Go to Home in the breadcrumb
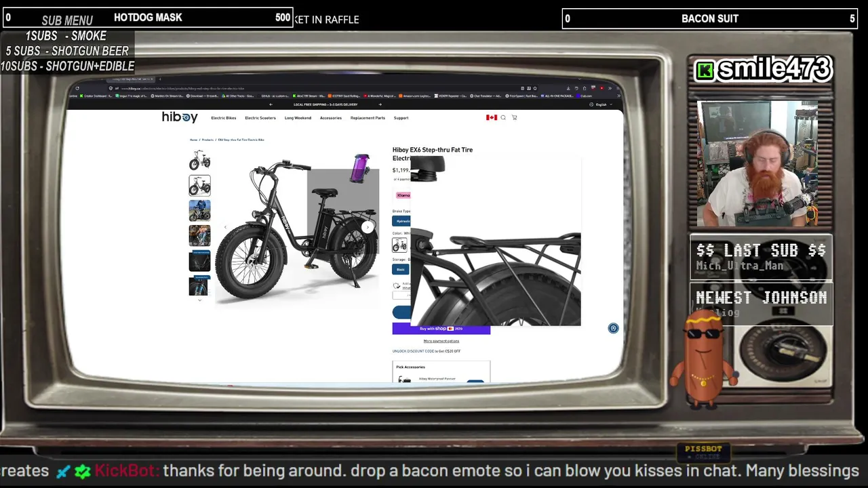868x488 pixels. coord(193,140)
